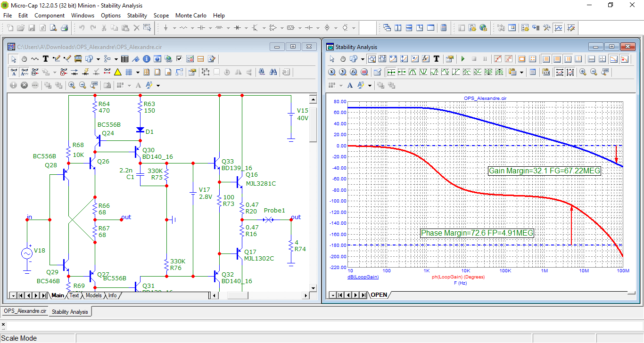Open the lamp component dropdown arrow in main toolbar
This screenshot has width=644, height=343.
coord(354,28)
